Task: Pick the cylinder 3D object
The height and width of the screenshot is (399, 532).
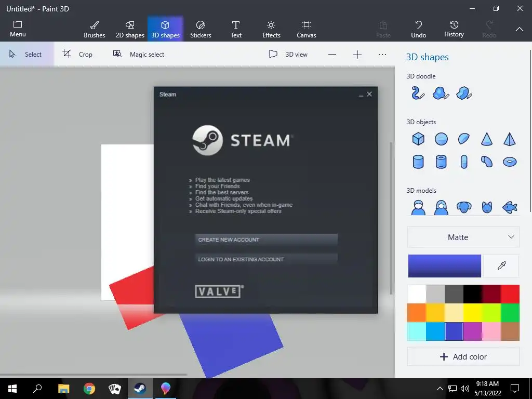Action: [x=418, y=162]
